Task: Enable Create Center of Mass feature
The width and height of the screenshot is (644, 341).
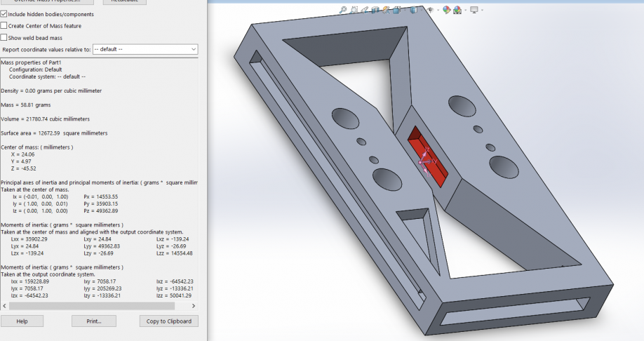Action: [4, 25]
